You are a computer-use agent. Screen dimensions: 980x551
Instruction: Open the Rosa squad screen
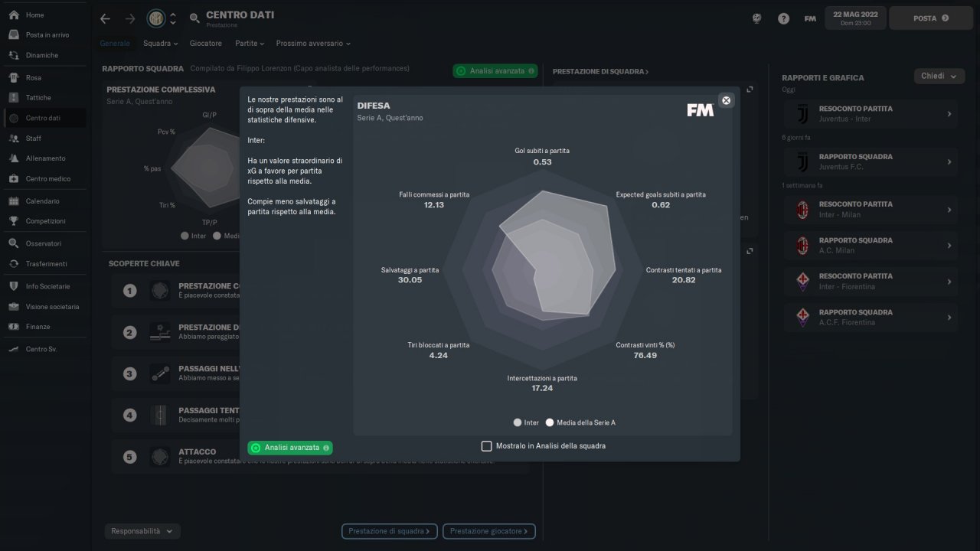[x=44, y=78]
